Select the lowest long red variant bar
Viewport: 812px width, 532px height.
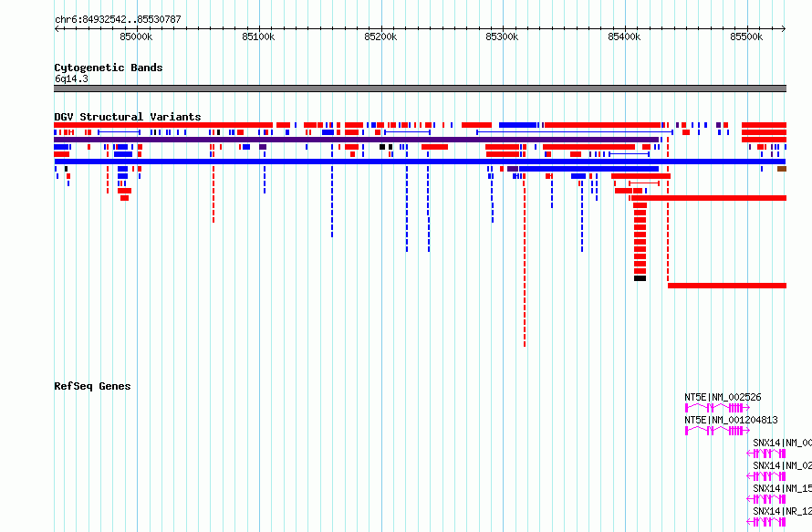pos(727,286)
